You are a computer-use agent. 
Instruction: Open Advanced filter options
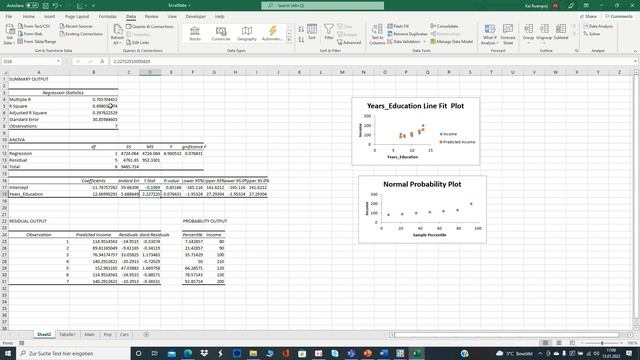349,42
